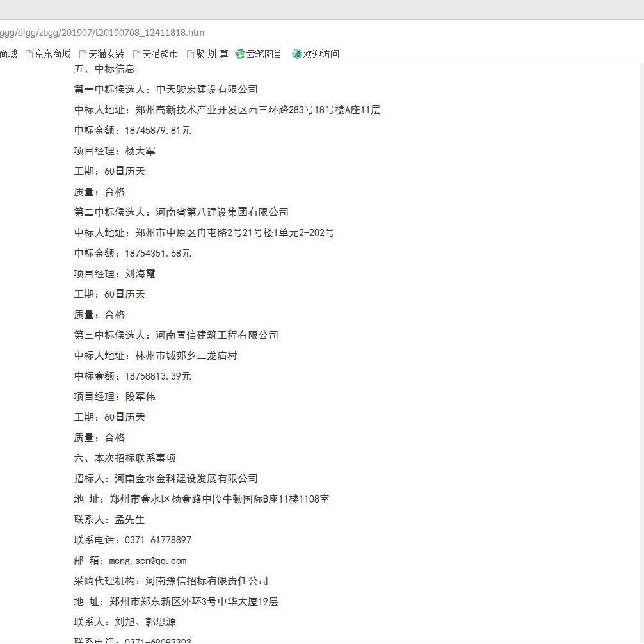Open the 京东商城 bookmark
644x644 pixels.
(48, 54)
